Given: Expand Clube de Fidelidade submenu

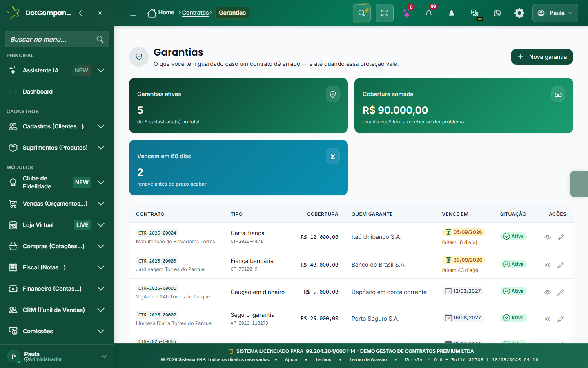Looking at the screenshot, I should (x=57, y=182).
